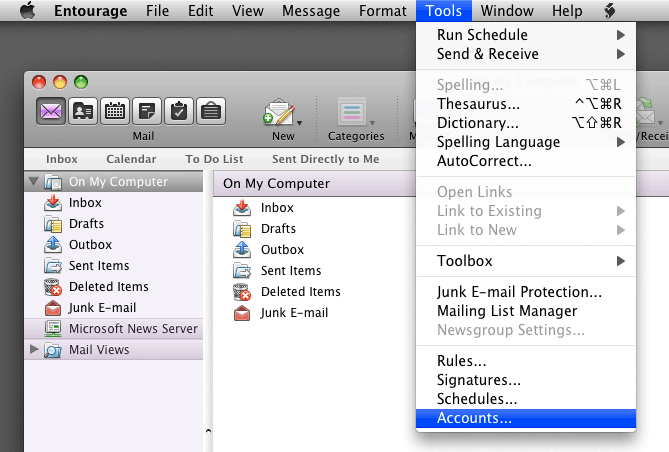This screenshot has width=669, height=452.
Task: Open the New button dropdown arrow
Action: (x=300, y=123)
